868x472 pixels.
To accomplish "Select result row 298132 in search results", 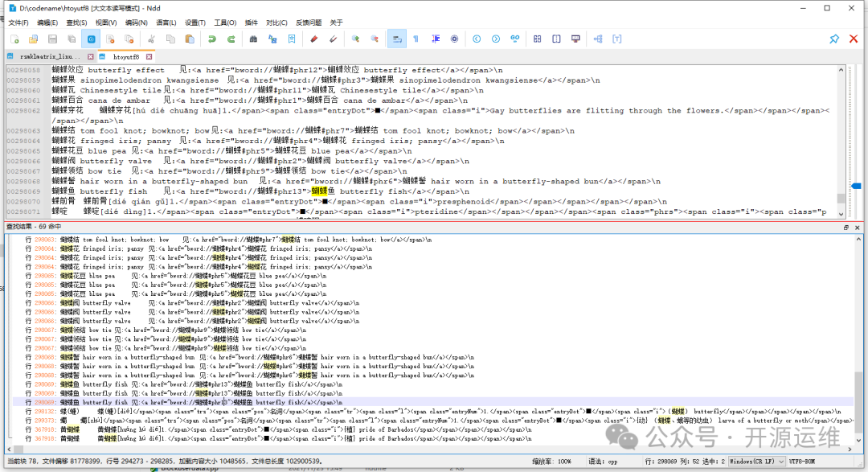I will (x=433, y=412).
